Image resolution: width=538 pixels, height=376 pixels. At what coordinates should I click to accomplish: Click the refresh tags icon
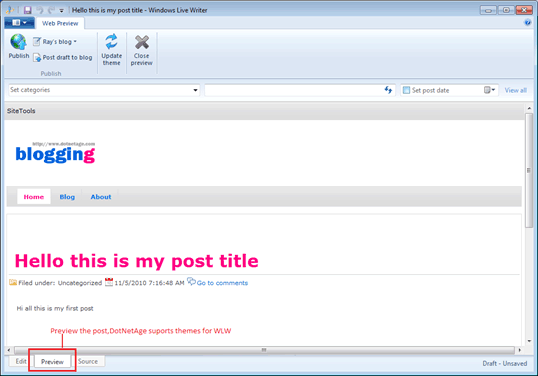tap(388, 90)
